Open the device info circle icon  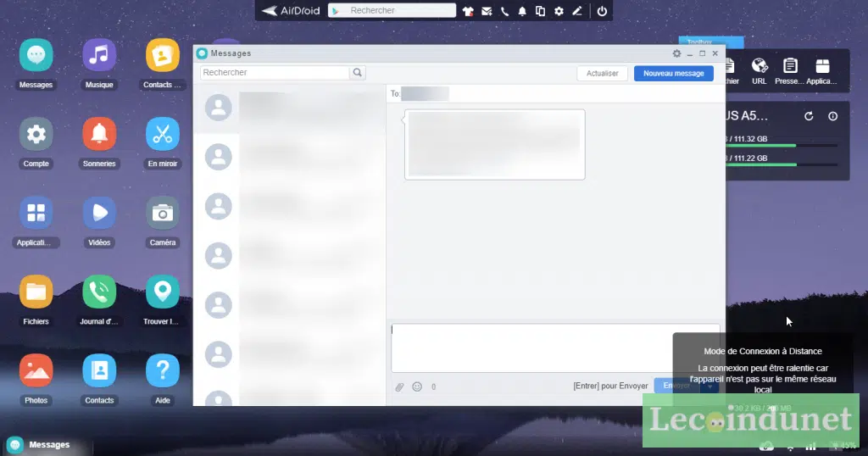pos(832,116)
